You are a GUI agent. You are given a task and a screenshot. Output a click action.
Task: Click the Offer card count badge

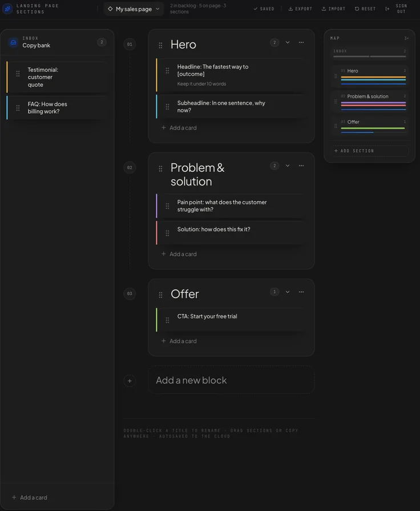274,292
